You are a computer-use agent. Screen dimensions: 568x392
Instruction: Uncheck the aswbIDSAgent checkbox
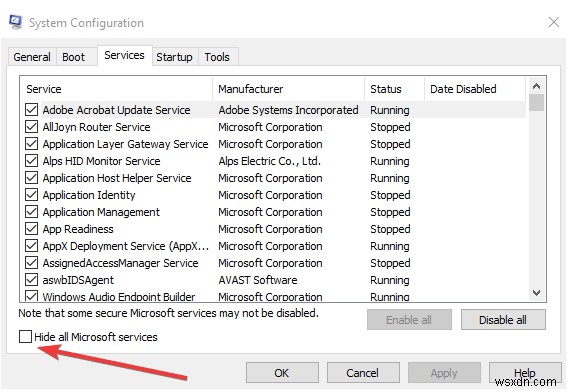click(x=32, y=280)
